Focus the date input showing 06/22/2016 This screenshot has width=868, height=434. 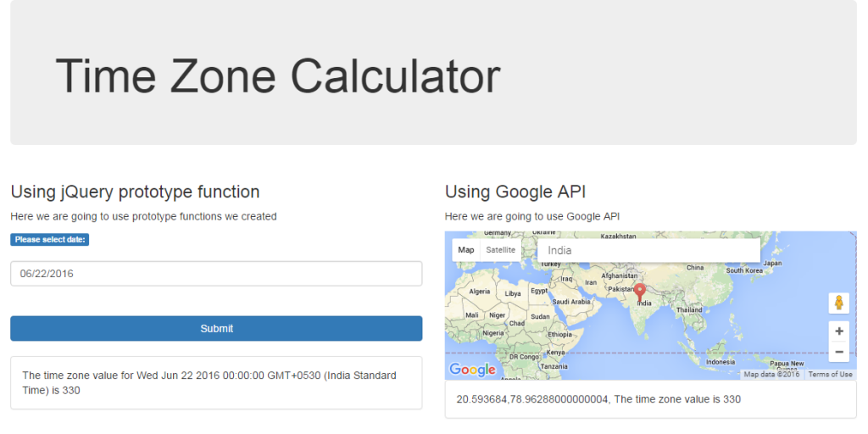(216, 274)
